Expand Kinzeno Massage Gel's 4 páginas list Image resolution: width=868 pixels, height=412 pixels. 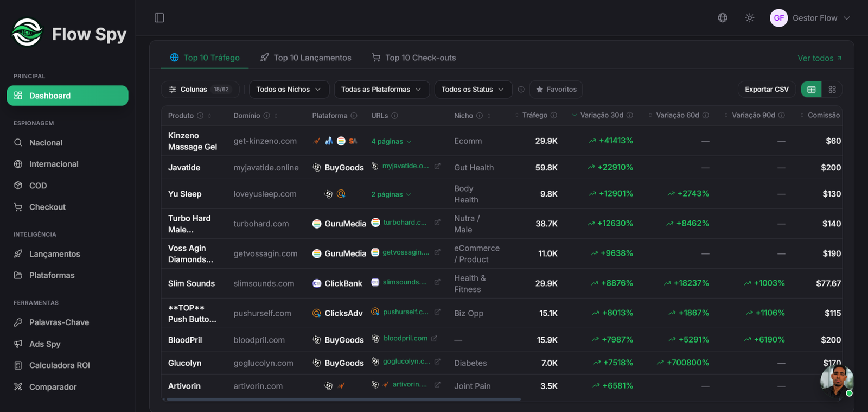(391, 142)
